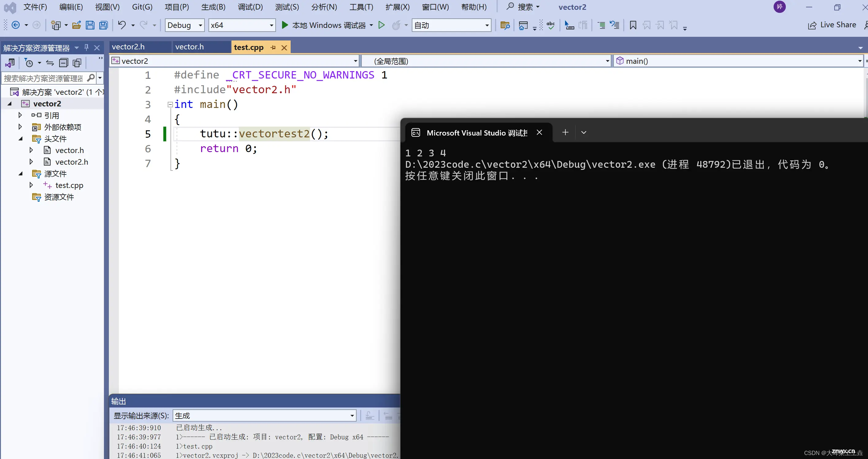Open the 编辑(E) menu
The height and width of the screenshot is (459, 868).
coord(71,7)
